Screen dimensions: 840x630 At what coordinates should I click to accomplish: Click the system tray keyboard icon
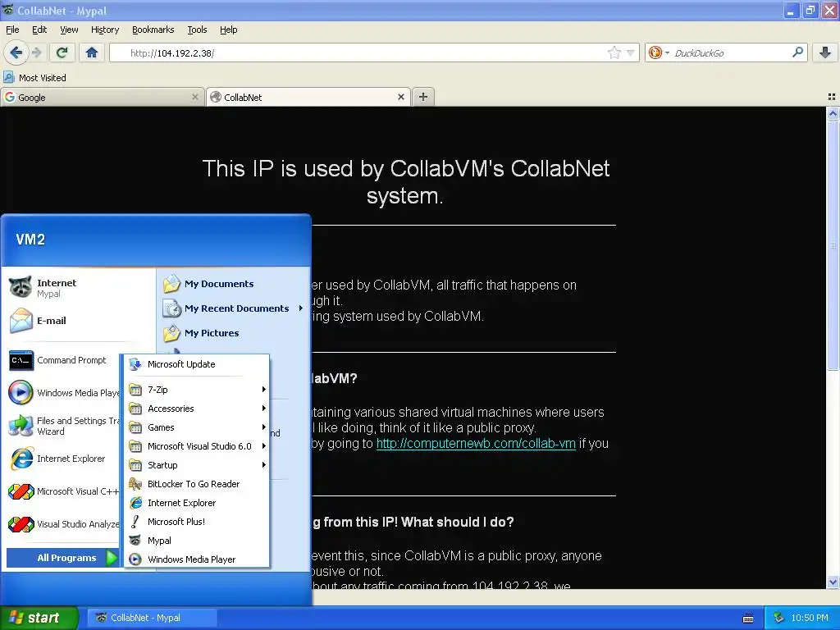[748, 619]
